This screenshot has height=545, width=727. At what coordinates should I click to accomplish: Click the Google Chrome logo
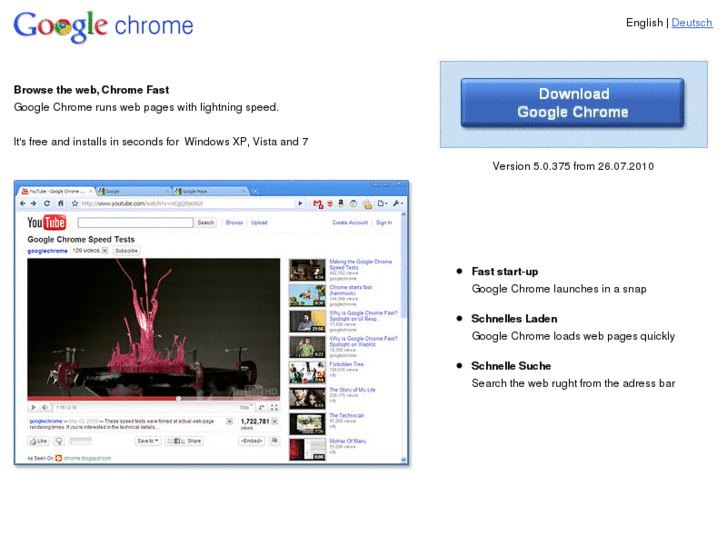click(x=103, y=27)
